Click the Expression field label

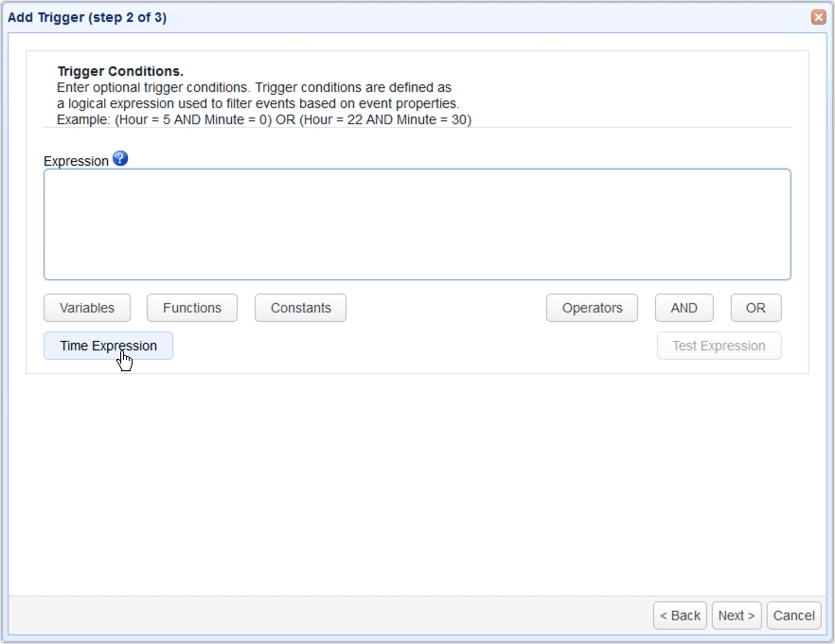(76, 161)
